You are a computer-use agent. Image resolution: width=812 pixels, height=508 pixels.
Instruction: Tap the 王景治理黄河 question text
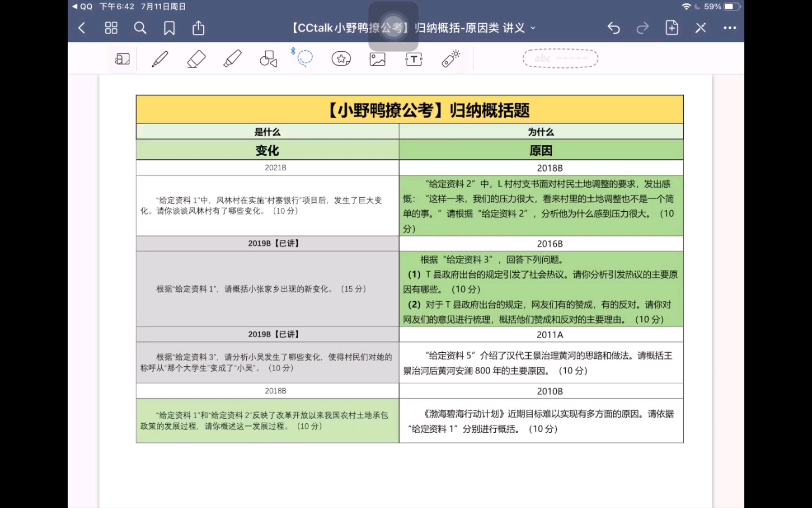coord(538,363)
